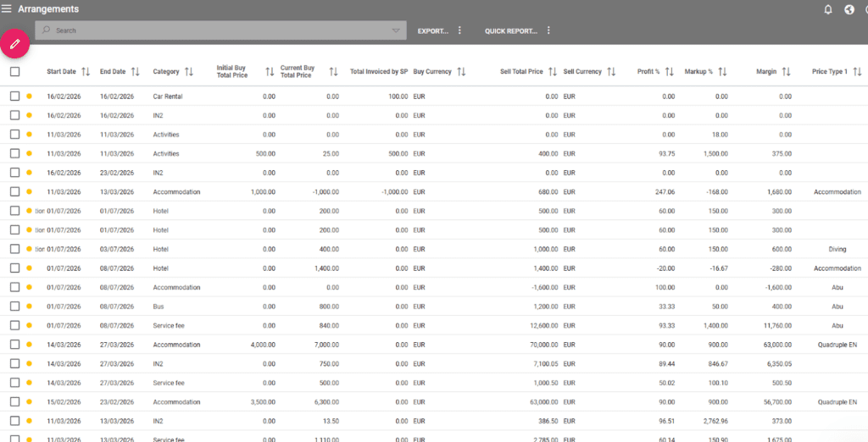Check the Accommodation 63,000.00 row box
Image resolution: width=868 pixels, height=442 pixels.
pyautogui.click(x=15, y=401)
